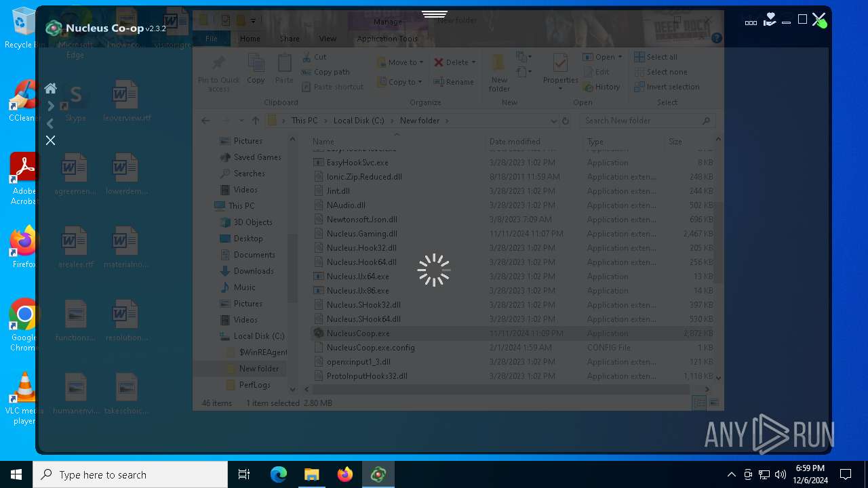Open the Nucleus Co-op three-squares menu icon
The height and width of the screenshot is (488, 868).
point(751,22)
